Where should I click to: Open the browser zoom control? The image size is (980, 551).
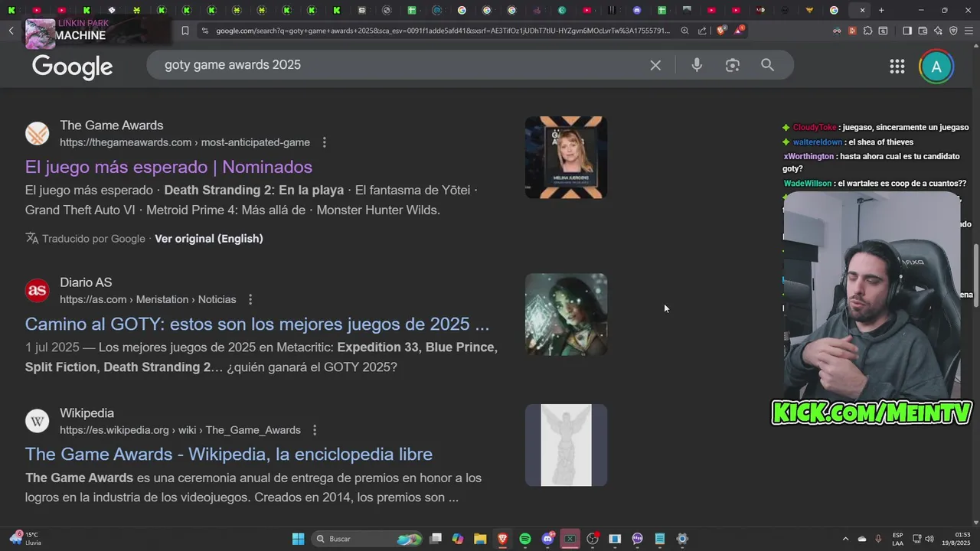click(x=684, y=31)
